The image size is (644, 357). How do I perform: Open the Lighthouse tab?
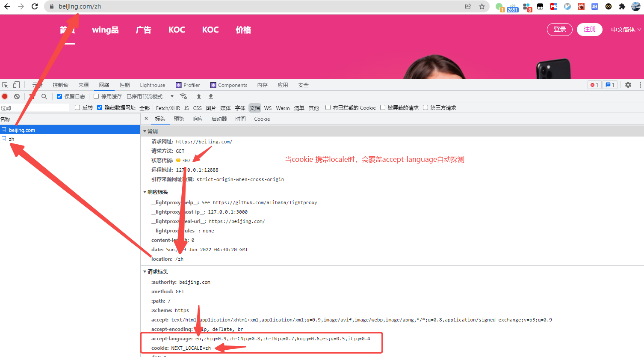pos(152,85)
